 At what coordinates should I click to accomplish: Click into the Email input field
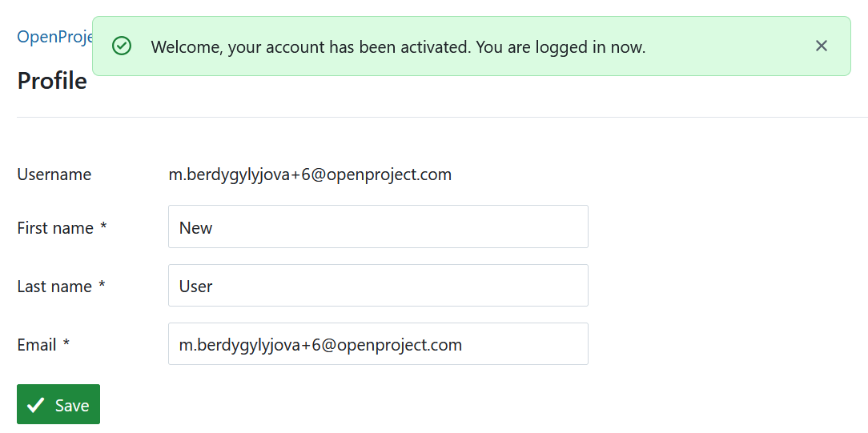(x=378, y=344)
